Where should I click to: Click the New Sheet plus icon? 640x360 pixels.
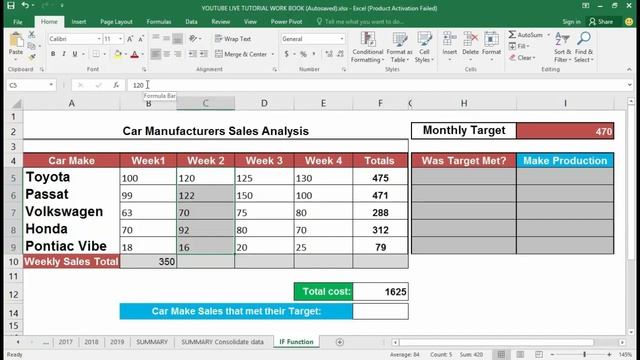(340, 342)
